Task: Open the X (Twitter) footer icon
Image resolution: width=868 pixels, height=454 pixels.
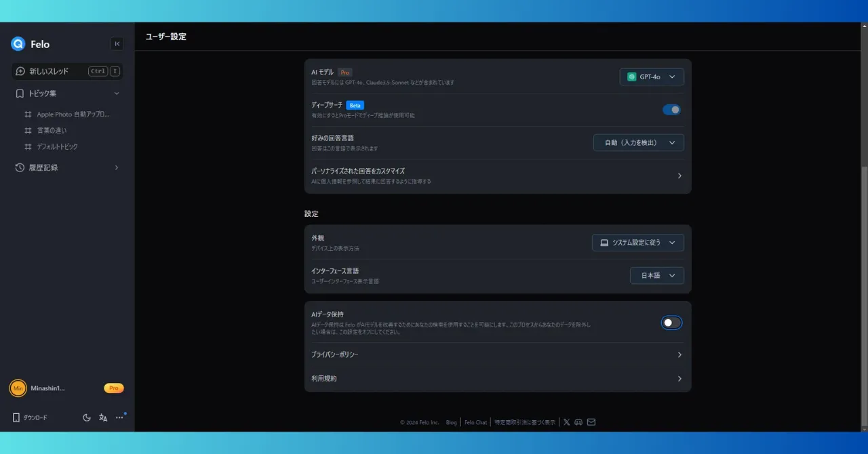Action: [x=567, y=422]
